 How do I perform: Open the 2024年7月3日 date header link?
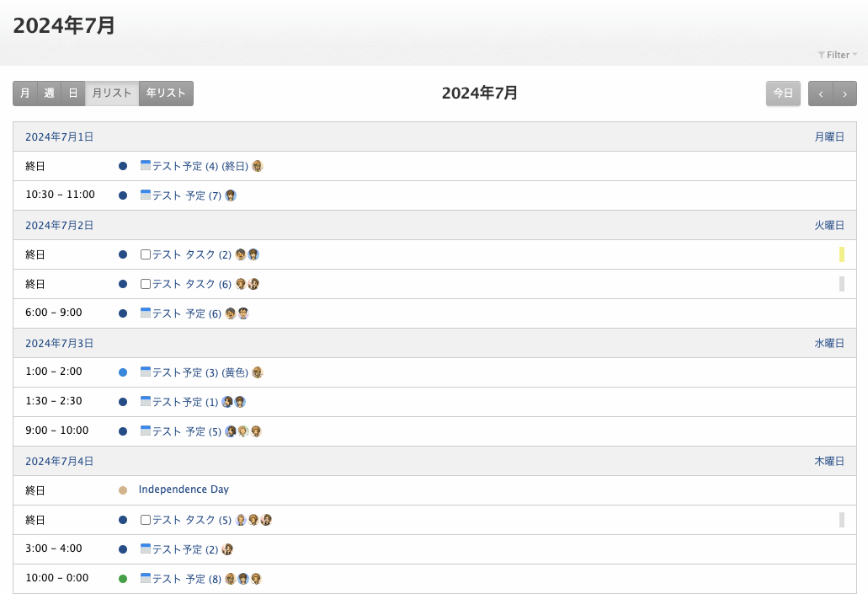point(59,344)
